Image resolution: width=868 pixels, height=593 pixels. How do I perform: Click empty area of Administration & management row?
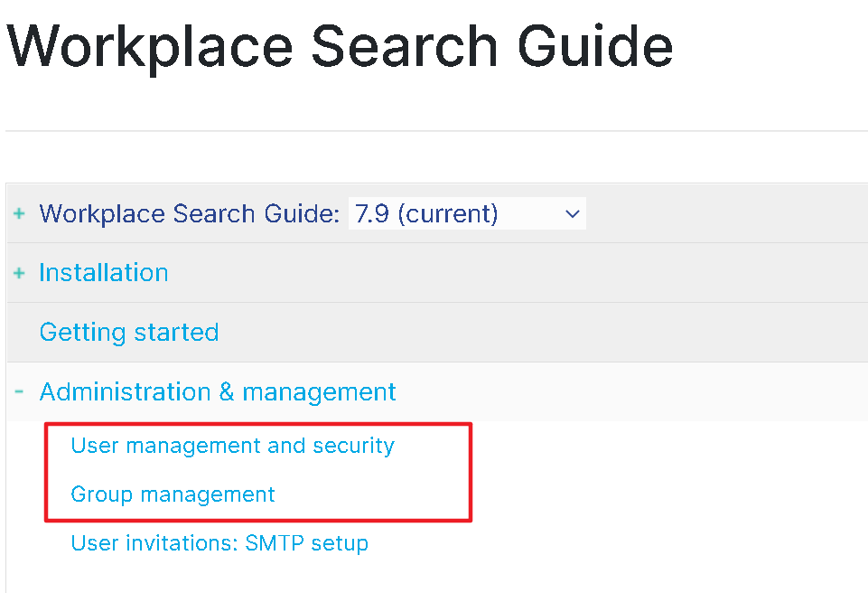(x=632, y=392)
